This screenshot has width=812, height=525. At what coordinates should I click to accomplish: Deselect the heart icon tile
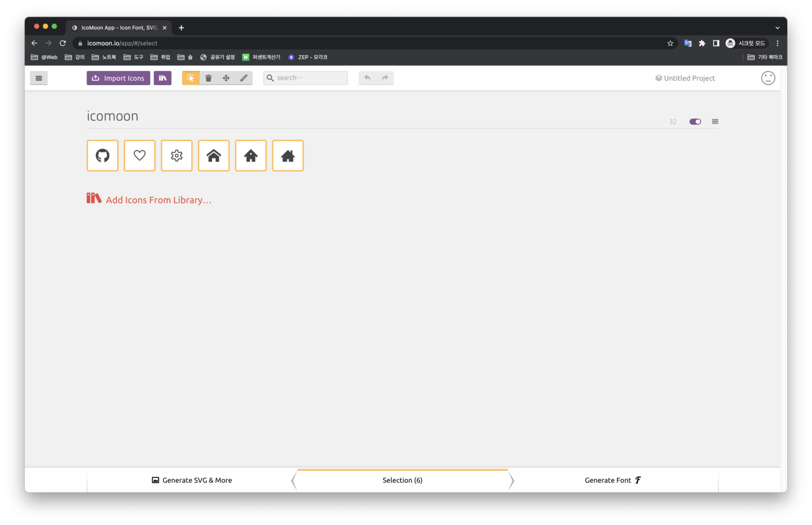[140, 156]
